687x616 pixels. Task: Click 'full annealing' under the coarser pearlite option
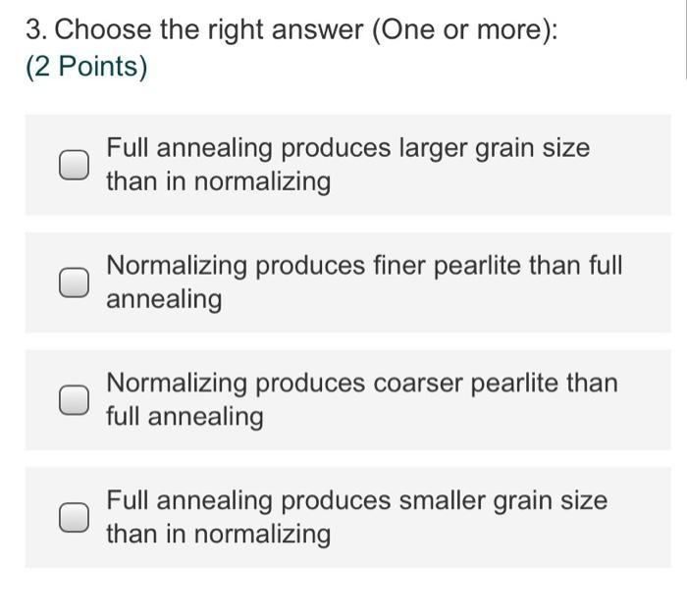(185, 417)
